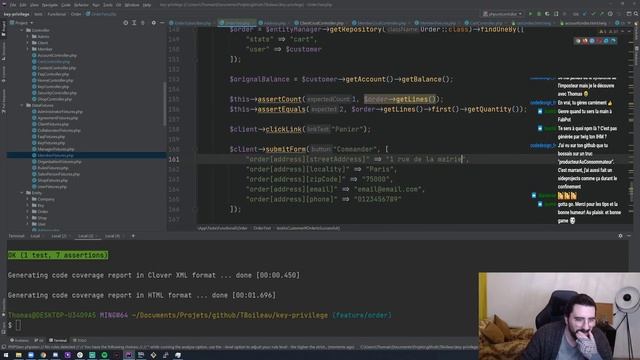Open UserFixtures.php in the tree
640x360 pixels.
click(49, 187)
